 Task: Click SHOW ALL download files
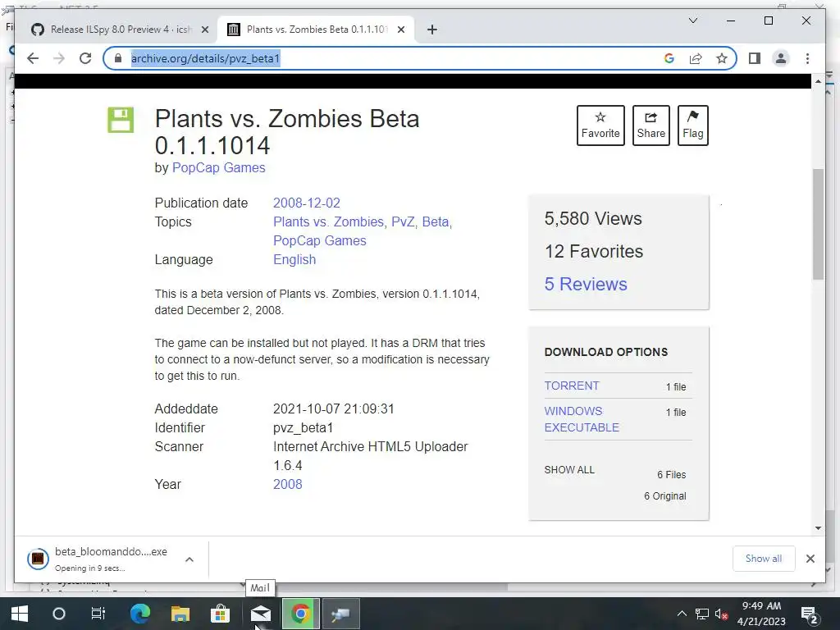[x=569, y=470]
